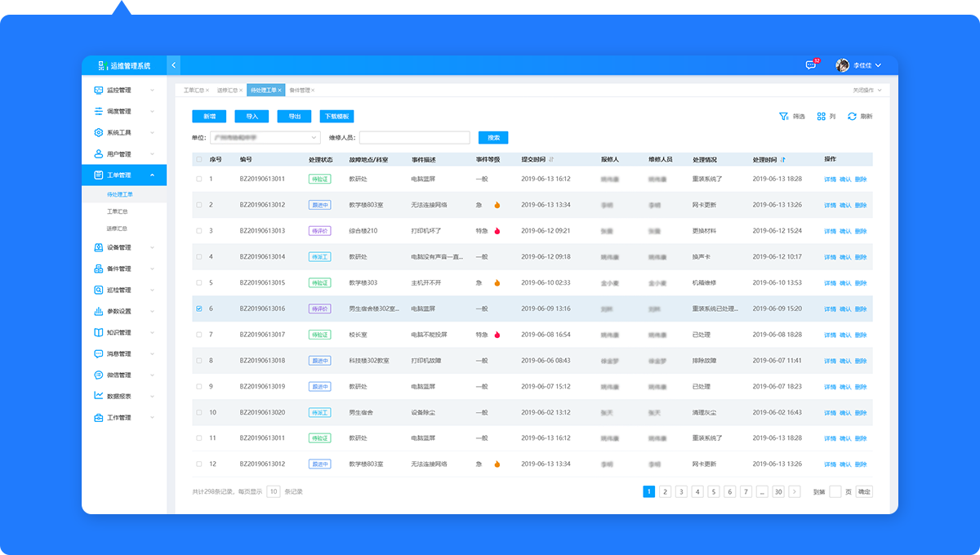Screen dimensions: 980x555
Task: Click the 下载模板 button
Action: coord(336,117)
